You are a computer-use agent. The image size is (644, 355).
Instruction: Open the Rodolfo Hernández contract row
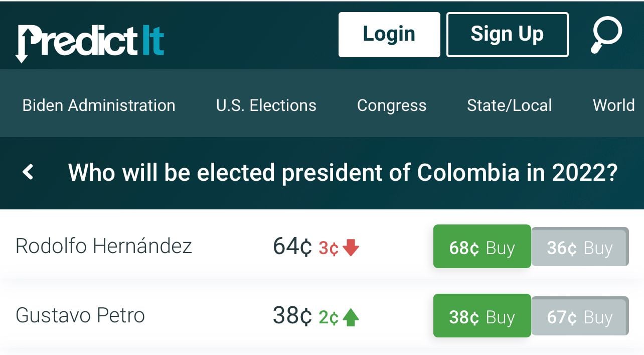pos(104,246)
